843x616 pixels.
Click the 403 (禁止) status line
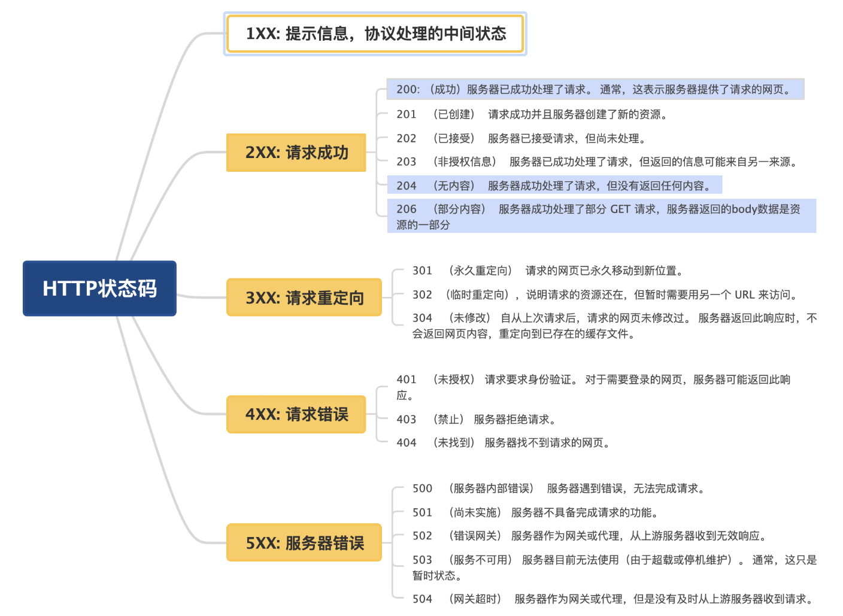[477, 419]
